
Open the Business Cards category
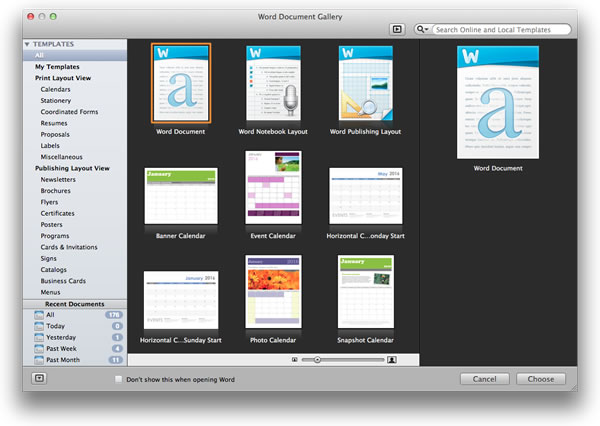coord(63,281)
